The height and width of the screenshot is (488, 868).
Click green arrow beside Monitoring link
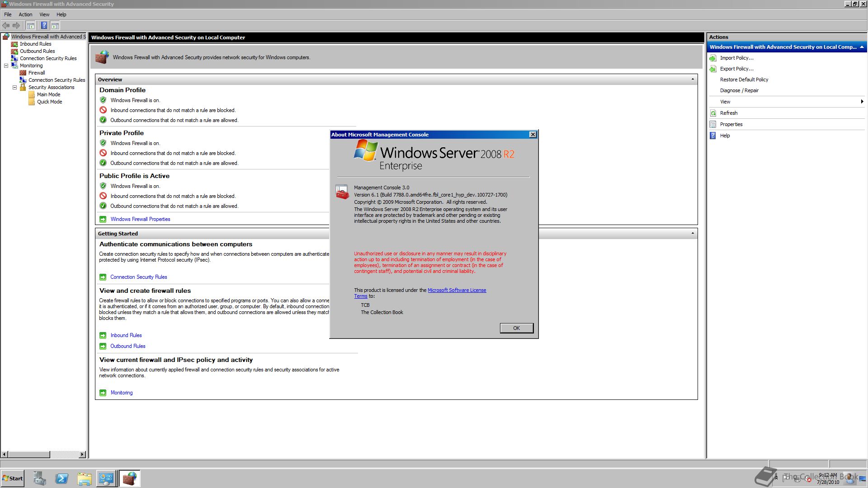click(103, 393)
